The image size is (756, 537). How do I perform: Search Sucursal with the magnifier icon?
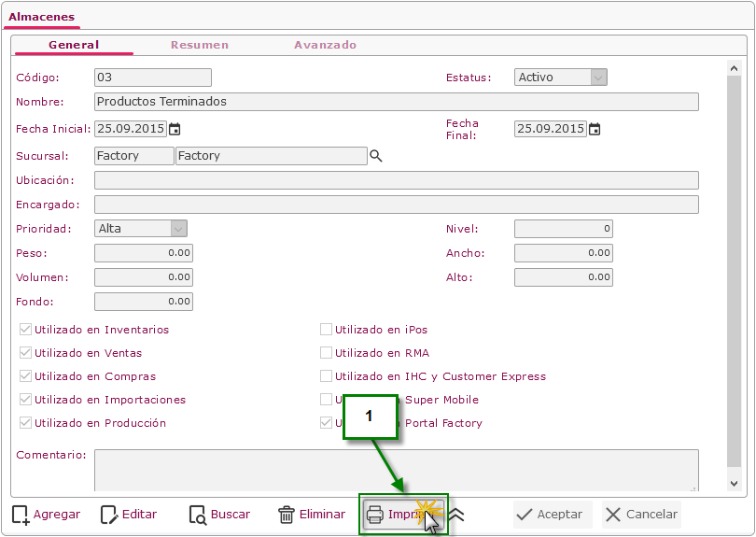(x=375, y=156)
